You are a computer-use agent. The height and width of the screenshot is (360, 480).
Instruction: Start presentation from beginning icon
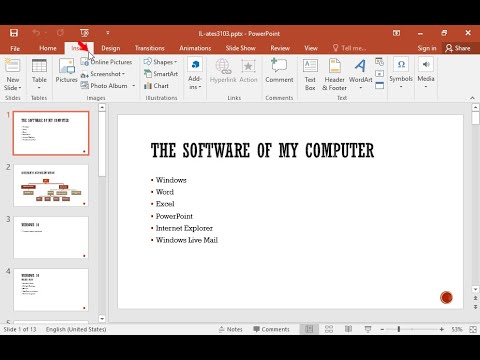(84, 33)
